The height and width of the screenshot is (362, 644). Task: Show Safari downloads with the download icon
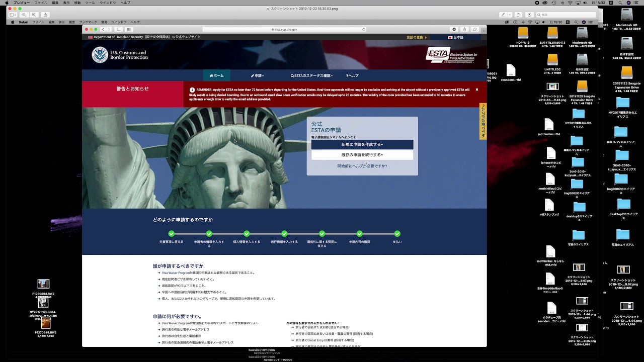tap(454, 30)
